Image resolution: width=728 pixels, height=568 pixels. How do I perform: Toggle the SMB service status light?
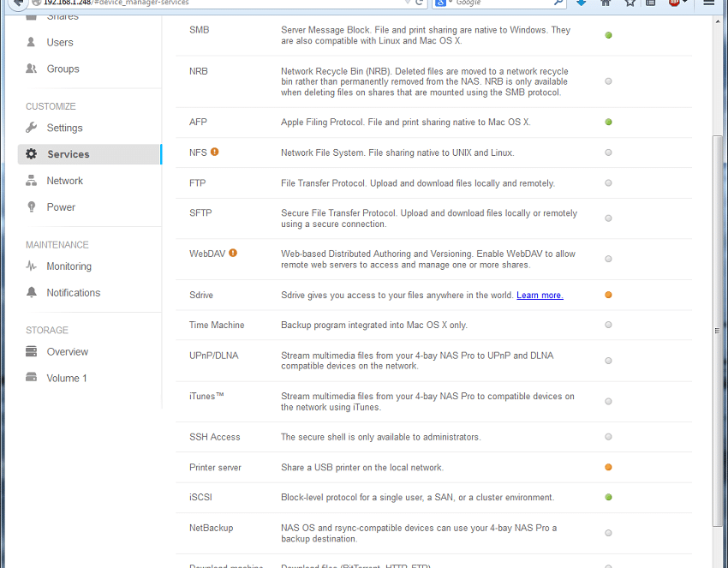(608, 35)
